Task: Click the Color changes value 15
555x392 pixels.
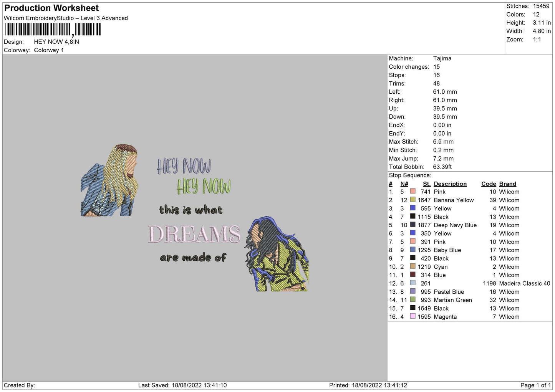Action: pyautogui.click(x=437, y=67)
